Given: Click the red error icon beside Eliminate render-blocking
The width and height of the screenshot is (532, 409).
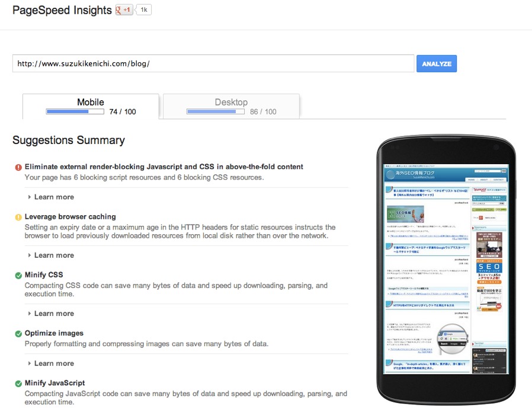Looking at the screenshot, I should click(x=18, y=167).
